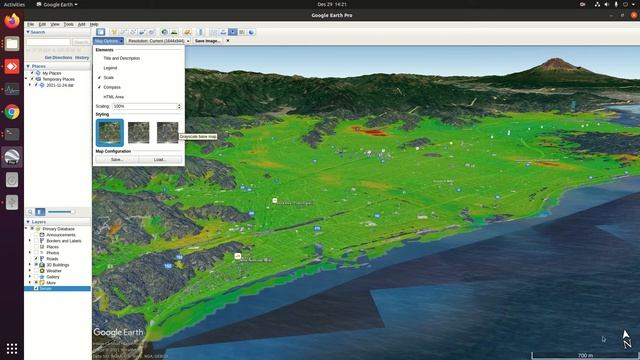Screen dimensions: 640x360
Task: Enable Title and Description map element
Action: [x=122, y=58]
